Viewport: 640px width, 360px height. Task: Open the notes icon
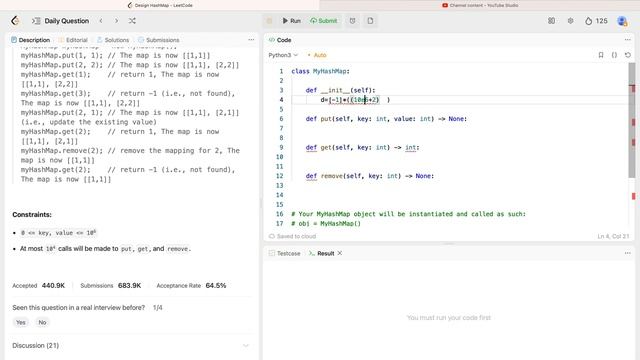coord(370,21)
